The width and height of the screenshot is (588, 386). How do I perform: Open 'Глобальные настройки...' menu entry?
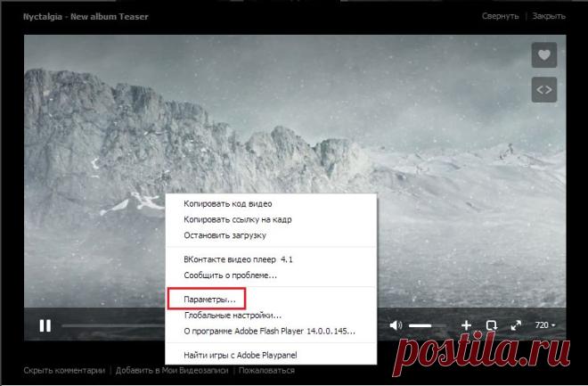point(233,315)
